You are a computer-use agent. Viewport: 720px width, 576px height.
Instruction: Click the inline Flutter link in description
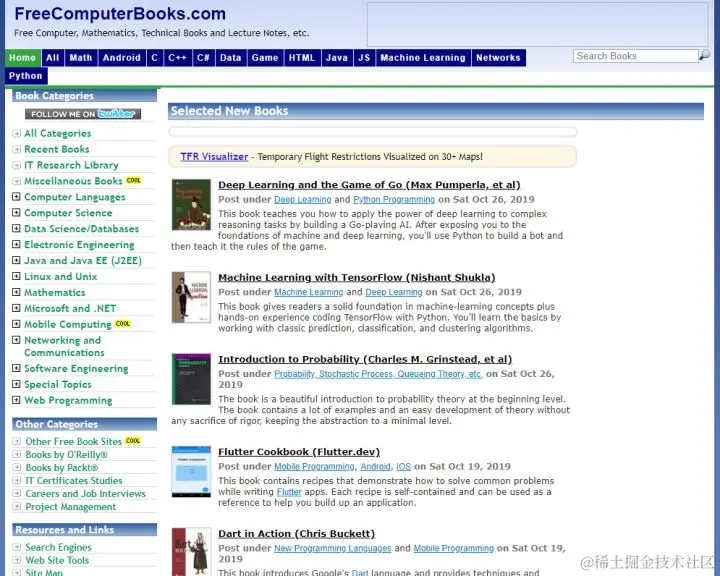point(289,492)
